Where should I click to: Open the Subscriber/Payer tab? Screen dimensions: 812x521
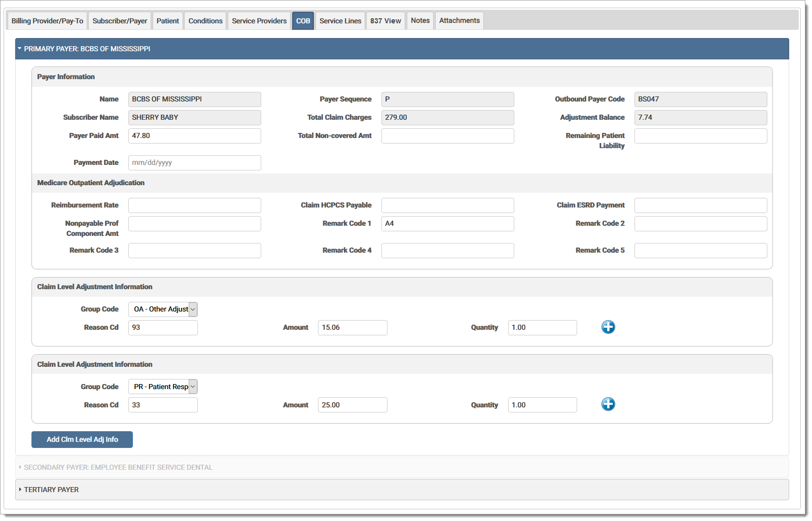120,21
